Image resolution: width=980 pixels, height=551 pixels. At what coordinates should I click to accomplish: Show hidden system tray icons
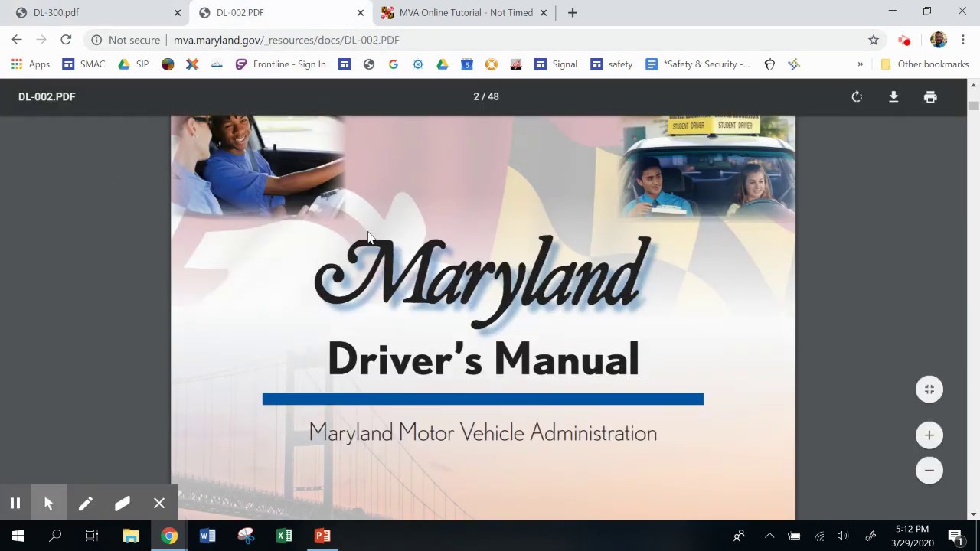769,536
